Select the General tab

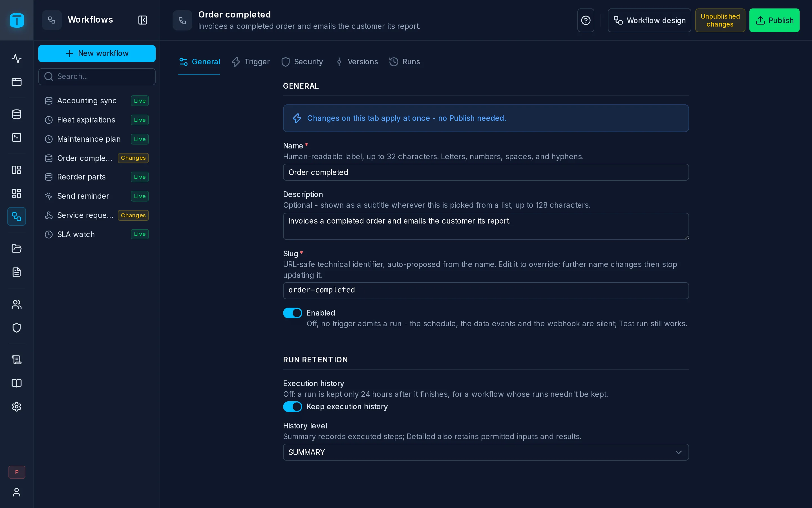pyautogui.click(x=200, y=62)
